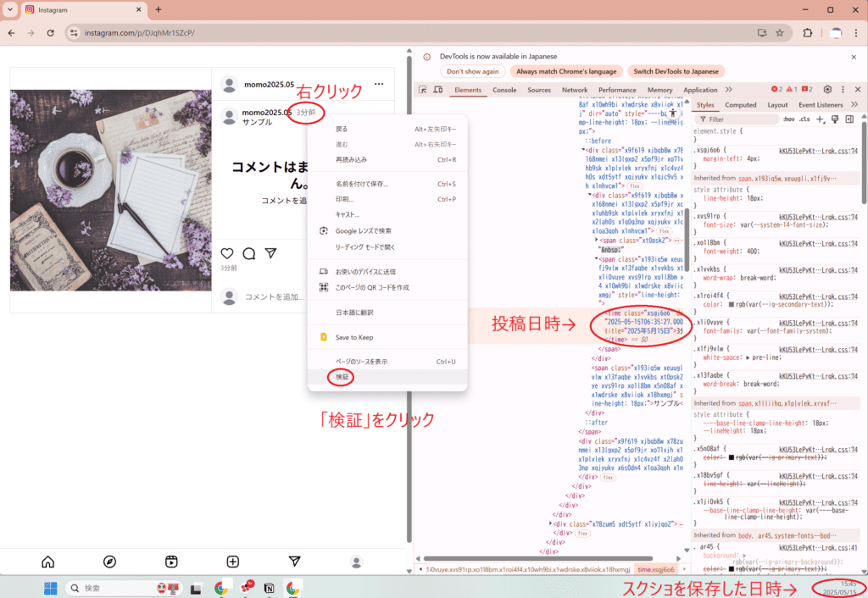Like the post with the heart icon
Image resolution: width=868 pixels, height=598 pixels.
pos(227,253)
